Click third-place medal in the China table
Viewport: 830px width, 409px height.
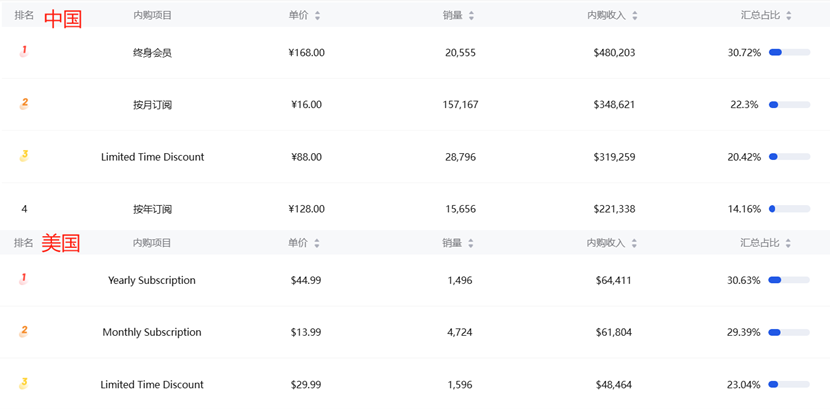24,156
